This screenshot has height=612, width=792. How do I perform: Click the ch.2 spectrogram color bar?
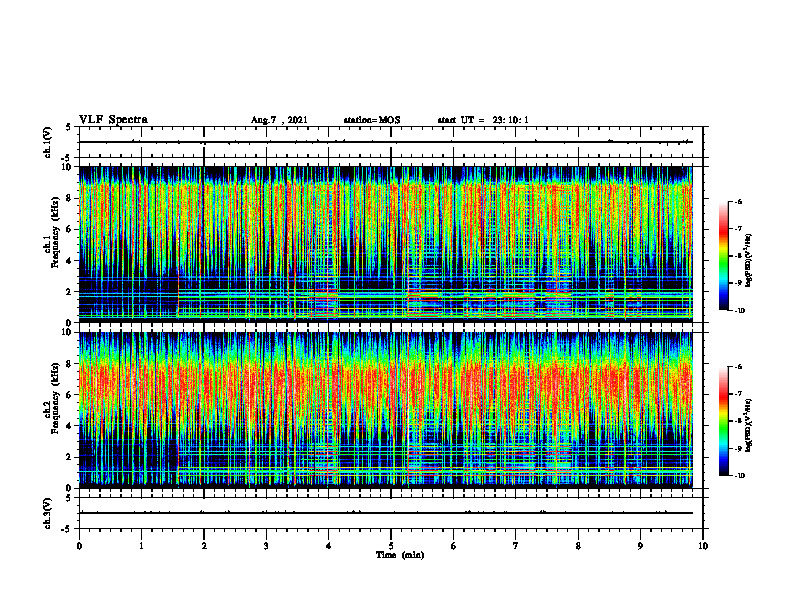[723, 421]
